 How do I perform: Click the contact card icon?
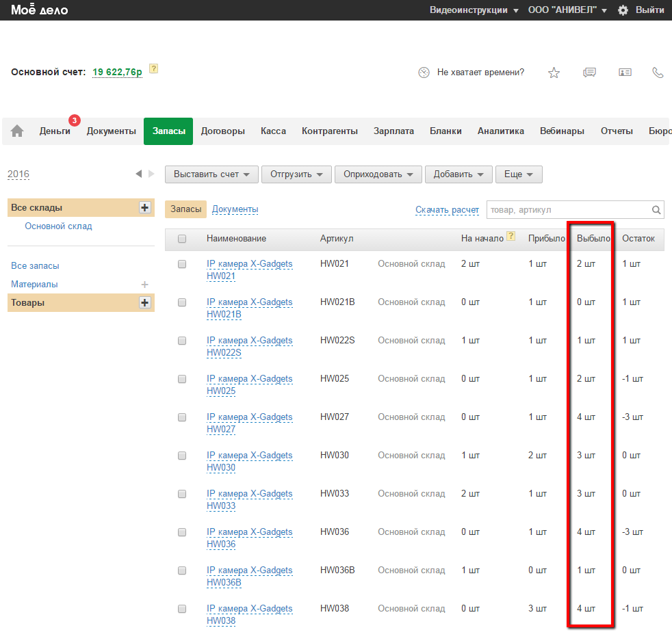click(625, 73)
